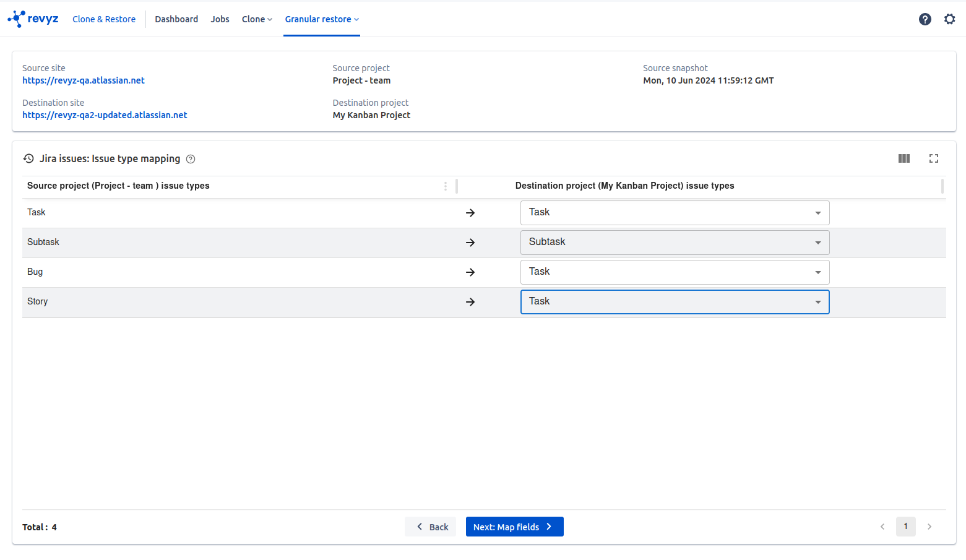The width and height of the screenshot is (966, 560).
Task: Open destination type dropdown for Story row
Action: 675,302
